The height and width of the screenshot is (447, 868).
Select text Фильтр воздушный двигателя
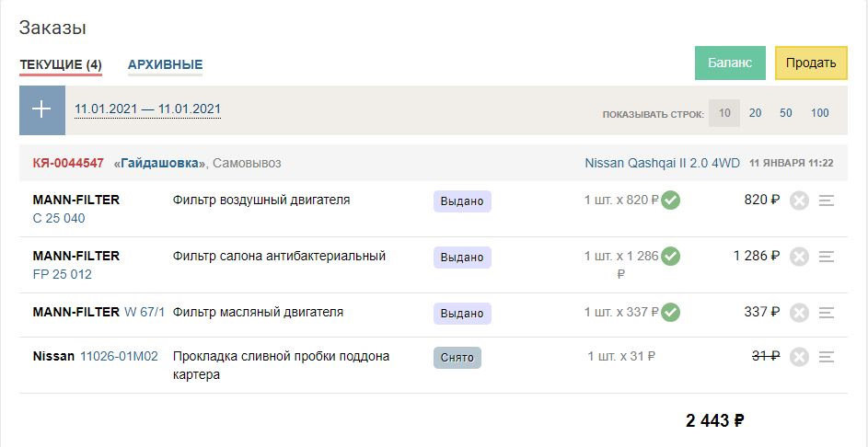tap(261, 200)
